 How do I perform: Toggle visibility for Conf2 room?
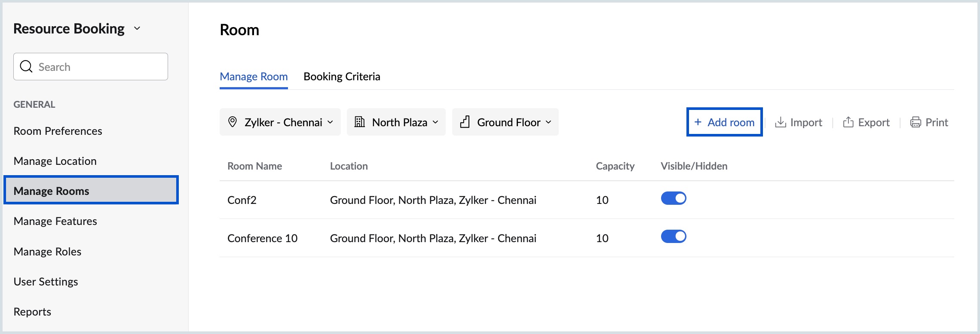click(x=674, y=198)
